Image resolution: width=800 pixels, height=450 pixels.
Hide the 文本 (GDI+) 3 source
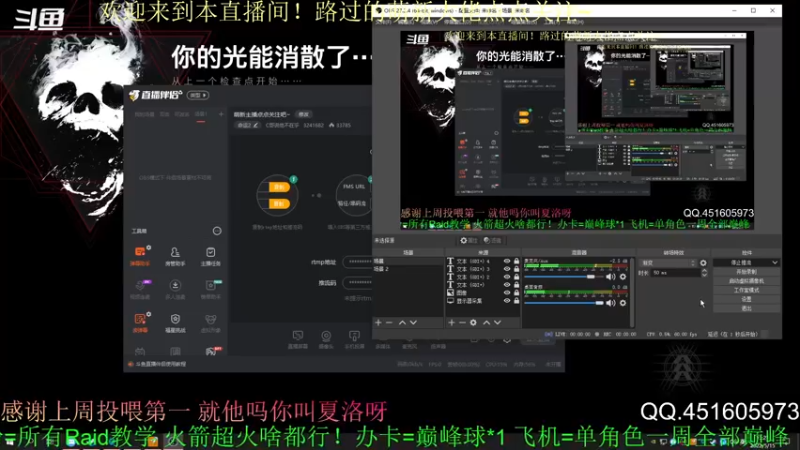pyautogui.click(x=507, y=269)
